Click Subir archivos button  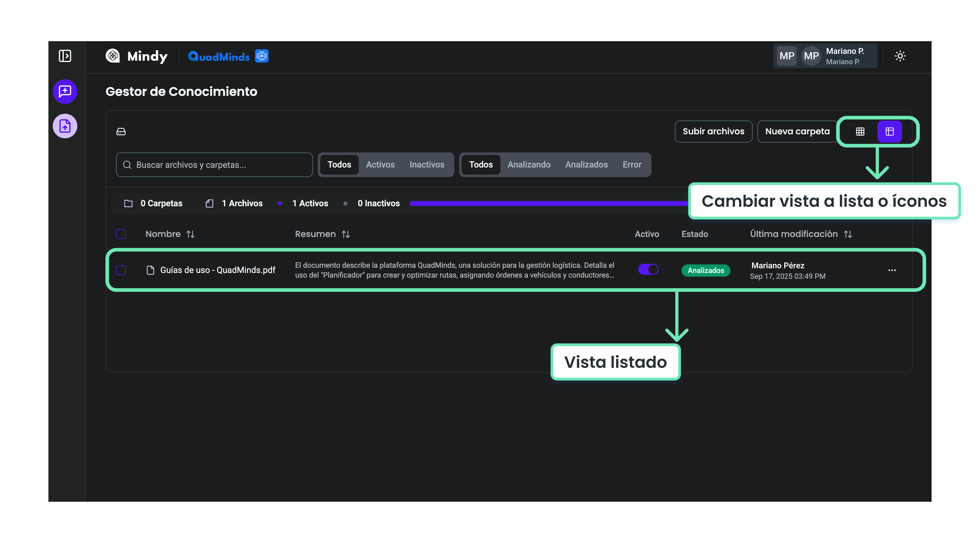(713, 132)
